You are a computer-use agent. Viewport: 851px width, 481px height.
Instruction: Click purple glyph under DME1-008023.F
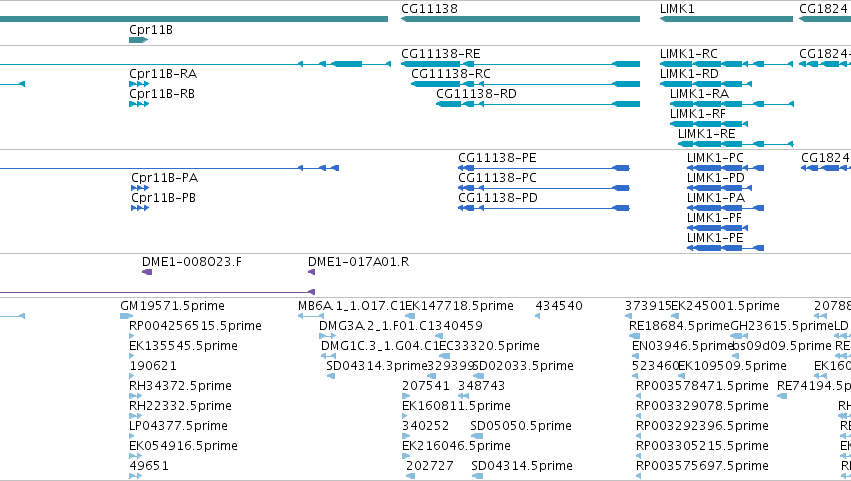147,272
